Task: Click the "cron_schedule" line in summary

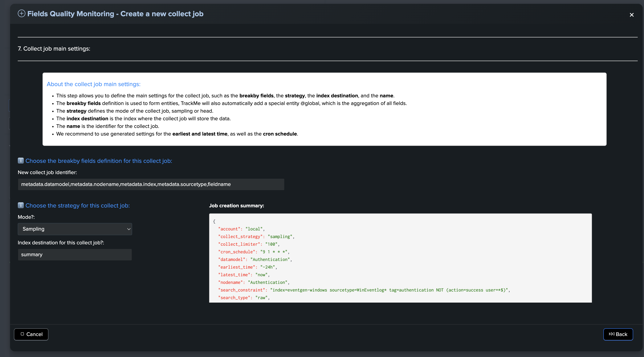Action: tap(254, 252)
